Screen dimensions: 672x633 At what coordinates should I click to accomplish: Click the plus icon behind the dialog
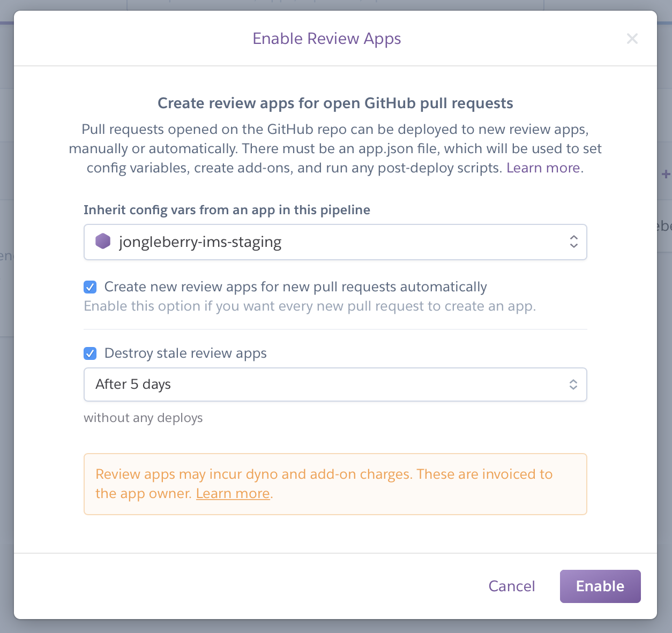[x=666, y=175]
